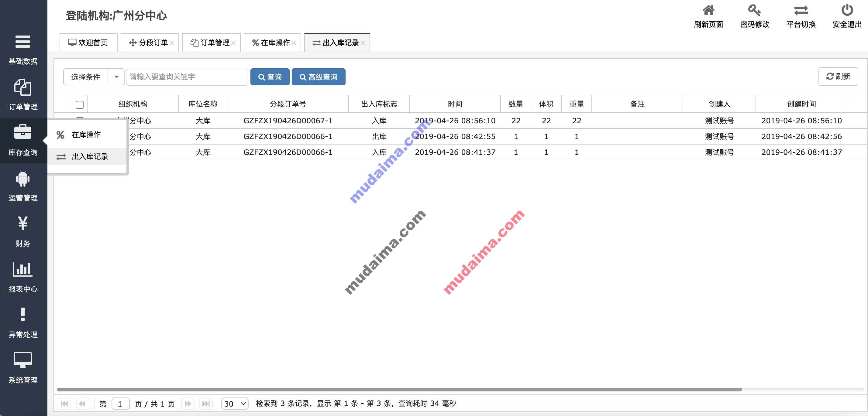Open the 订单管理 sidebar menu
The image size is (868, 416).
click(23, 95)
